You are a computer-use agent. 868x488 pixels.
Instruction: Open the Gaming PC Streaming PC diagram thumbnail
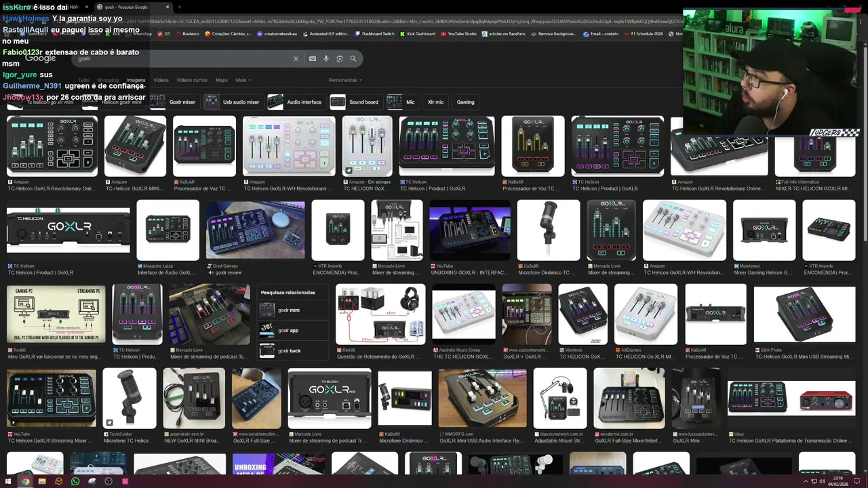point(56,314)
